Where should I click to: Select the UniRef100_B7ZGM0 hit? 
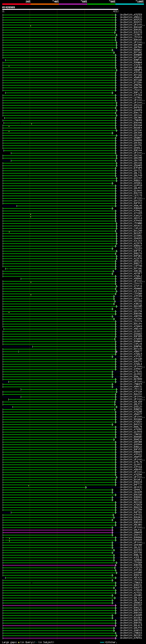[x=131, y=83]
